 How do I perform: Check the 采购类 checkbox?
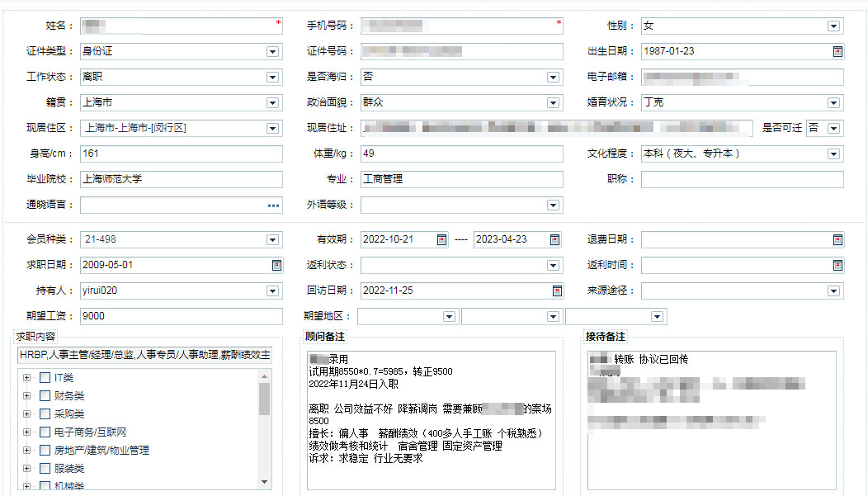click(x=45, y=414)
